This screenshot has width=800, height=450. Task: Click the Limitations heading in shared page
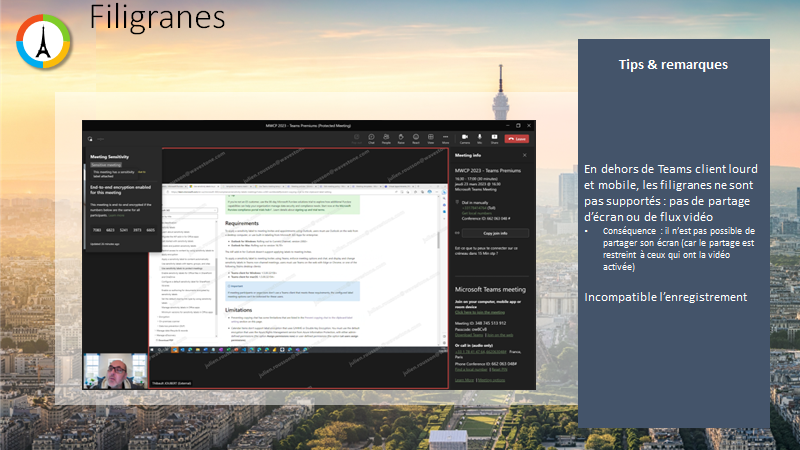pyautogui.click(x=238, y=310)
